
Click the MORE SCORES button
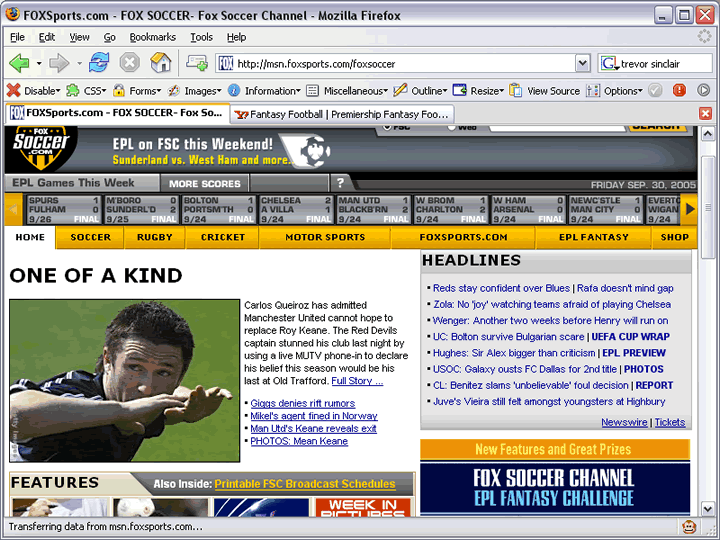pos(204,183)
